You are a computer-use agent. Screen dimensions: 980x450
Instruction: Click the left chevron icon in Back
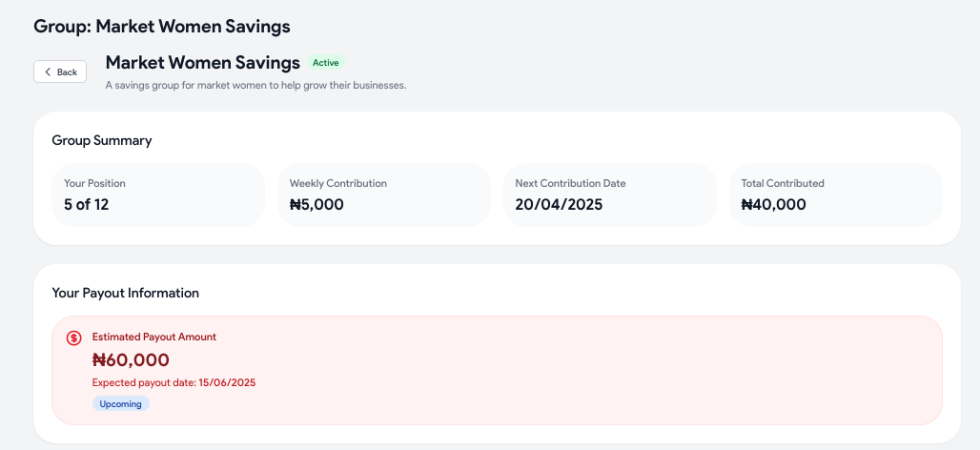(x=48, y=72)
